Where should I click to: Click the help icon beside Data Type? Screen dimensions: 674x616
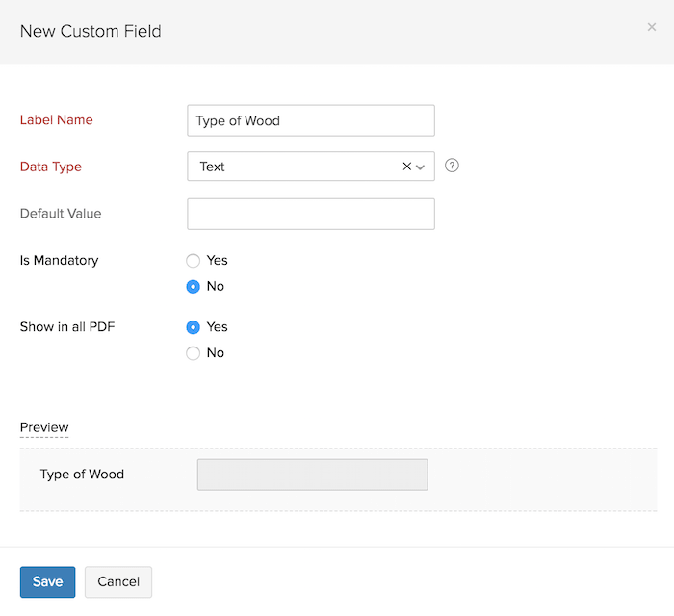[452, 166]
